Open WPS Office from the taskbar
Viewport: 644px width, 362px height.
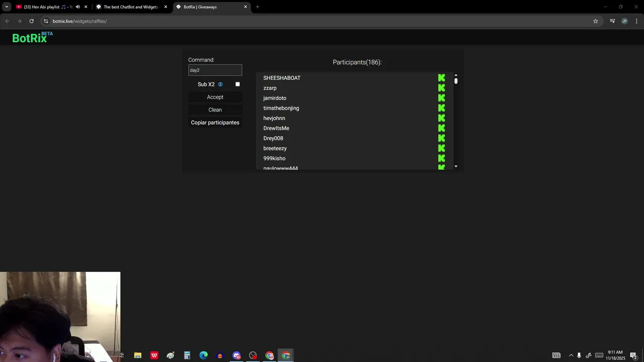click(x=154, y=355)
